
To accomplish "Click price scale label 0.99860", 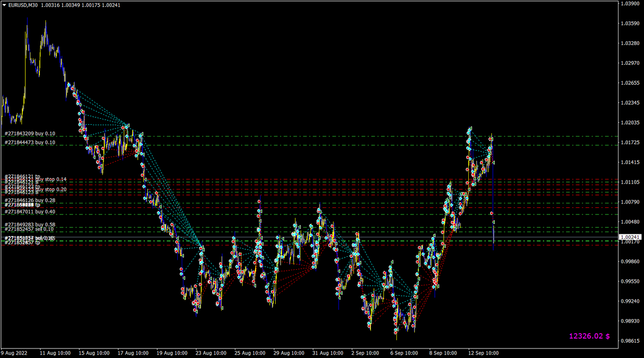I will [x=629, y=261].
